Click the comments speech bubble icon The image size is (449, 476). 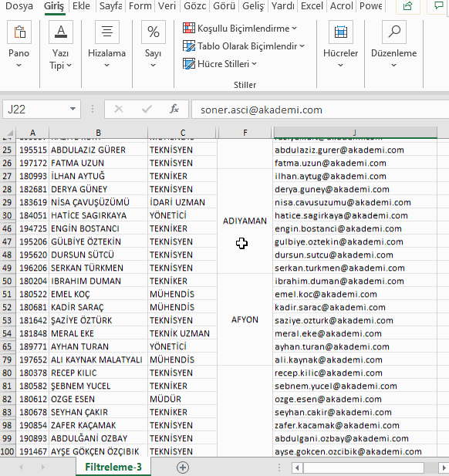click(x=438, y=6)
